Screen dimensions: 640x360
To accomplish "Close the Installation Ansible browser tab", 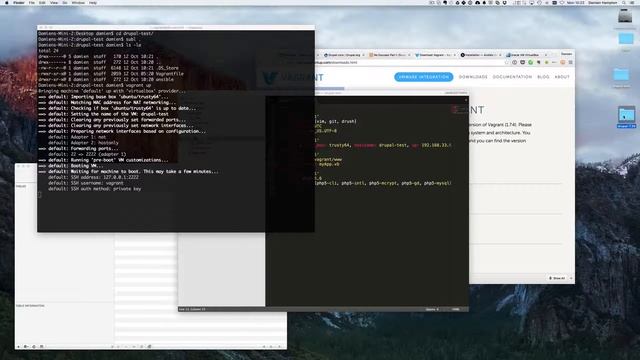I will tap(500, 55).
